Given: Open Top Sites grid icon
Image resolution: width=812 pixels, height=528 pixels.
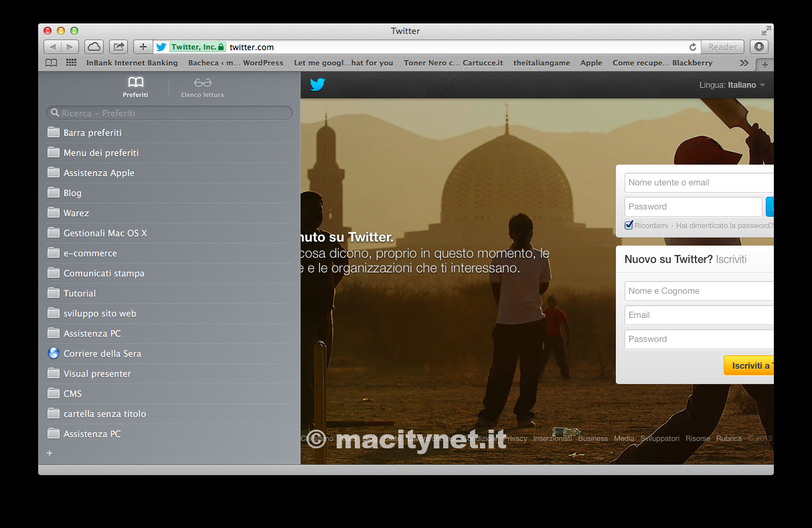Looking at the screenshot, I should 71,63.
